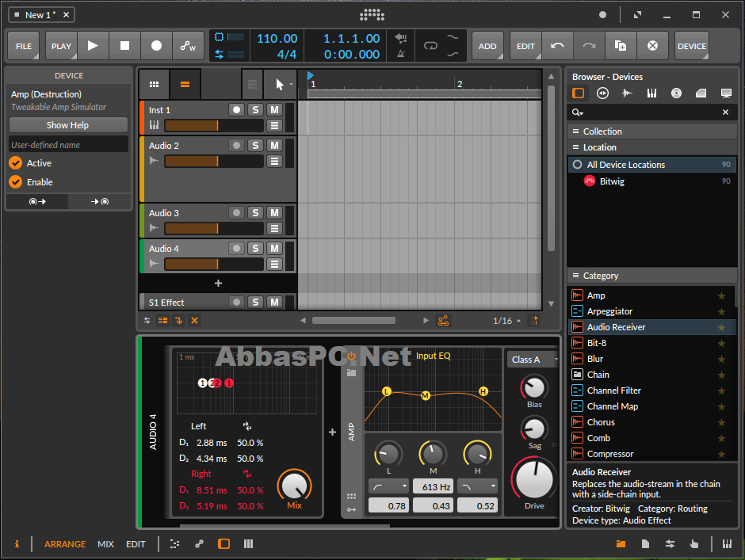Open the FILE menu
This screenshot has height=560, width=745.
click(24, 46)
